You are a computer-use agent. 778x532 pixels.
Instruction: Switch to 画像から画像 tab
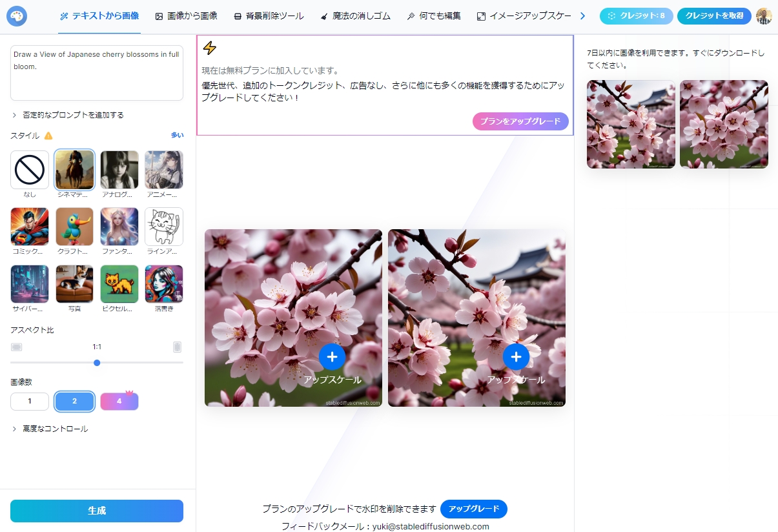tap(187, 16)
